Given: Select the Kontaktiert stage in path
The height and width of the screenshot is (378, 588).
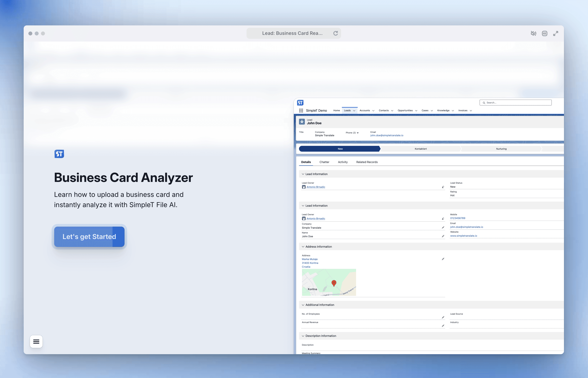Looking at the screenshot, I should (x=421, y=149).
